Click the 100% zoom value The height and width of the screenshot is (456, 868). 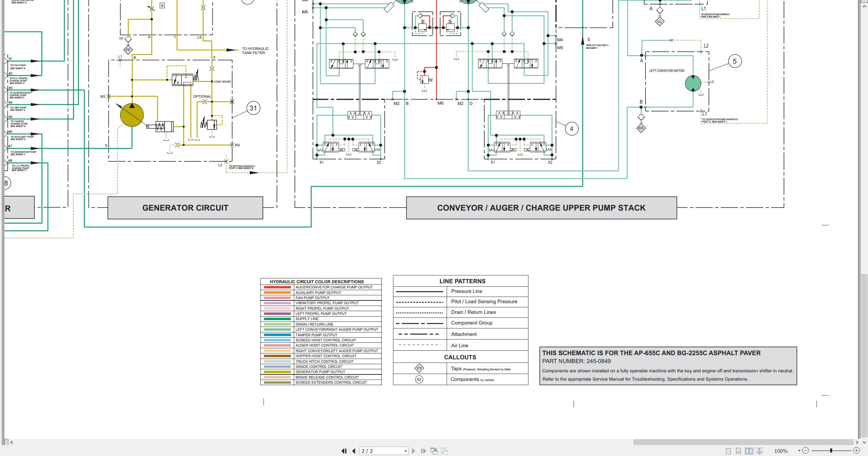[x=781, y=451]
